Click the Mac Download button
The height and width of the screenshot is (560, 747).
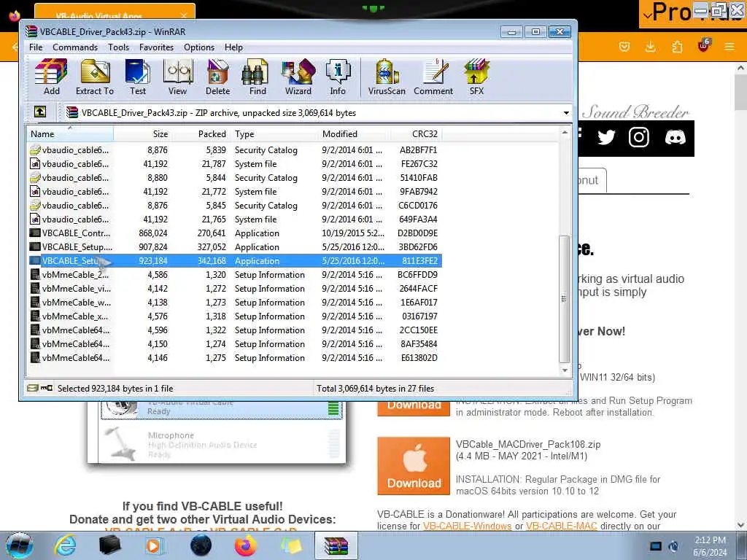click(x=414, y=466)
